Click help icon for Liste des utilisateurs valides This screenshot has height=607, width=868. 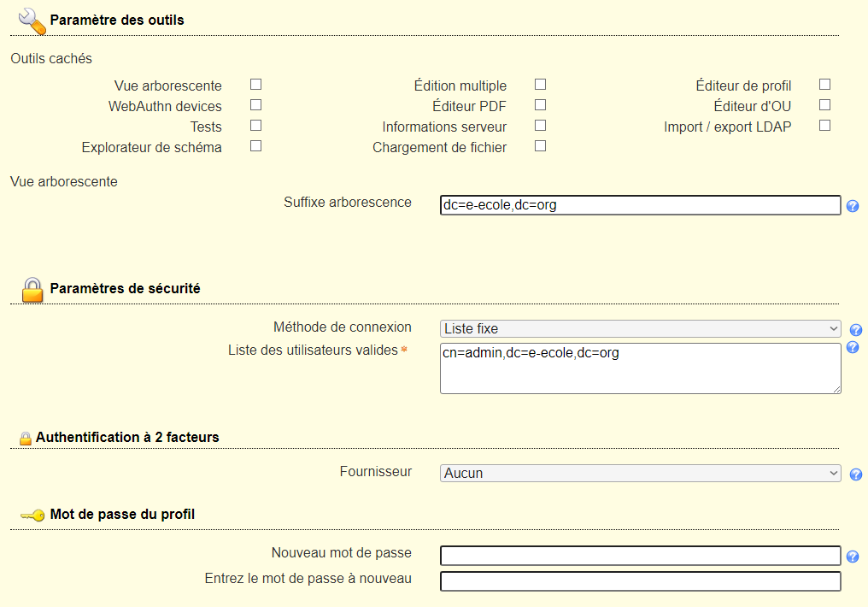pyautogui.click(x=852, y=348)
